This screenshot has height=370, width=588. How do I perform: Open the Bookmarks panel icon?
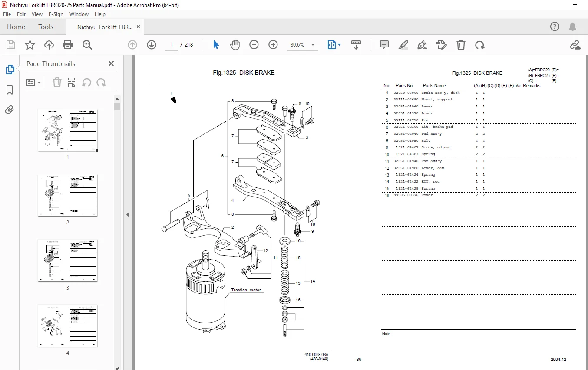[10, 90]
